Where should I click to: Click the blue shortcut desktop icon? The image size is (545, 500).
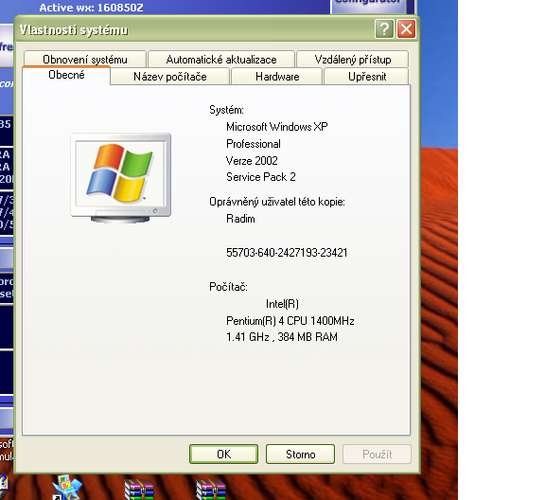click(x=67, y=487)
